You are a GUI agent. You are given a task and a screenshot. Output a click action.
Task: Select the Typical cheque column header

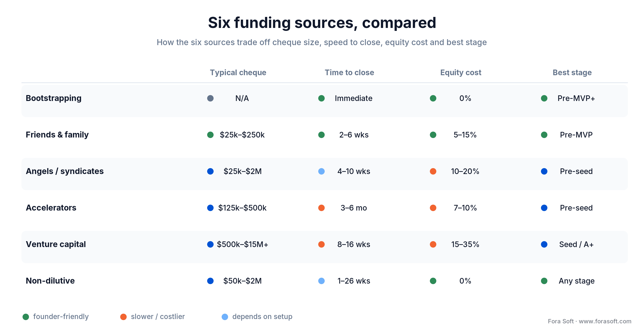click(238, 73)
